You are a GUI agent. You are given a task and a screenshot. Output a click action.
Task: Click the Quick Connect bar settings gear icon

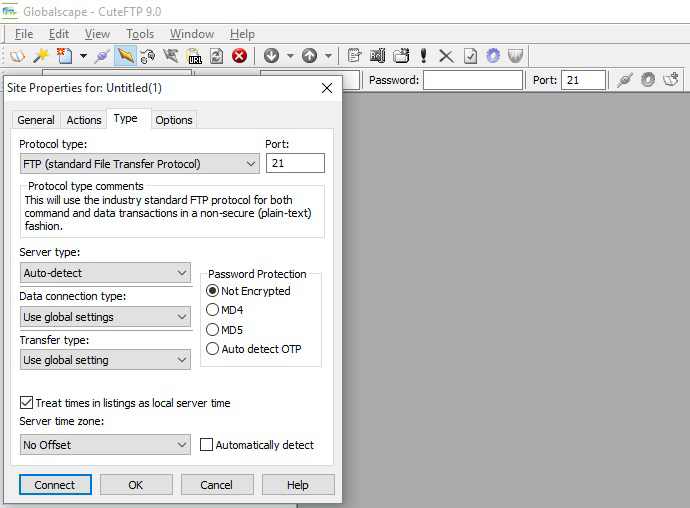(647, 80)
